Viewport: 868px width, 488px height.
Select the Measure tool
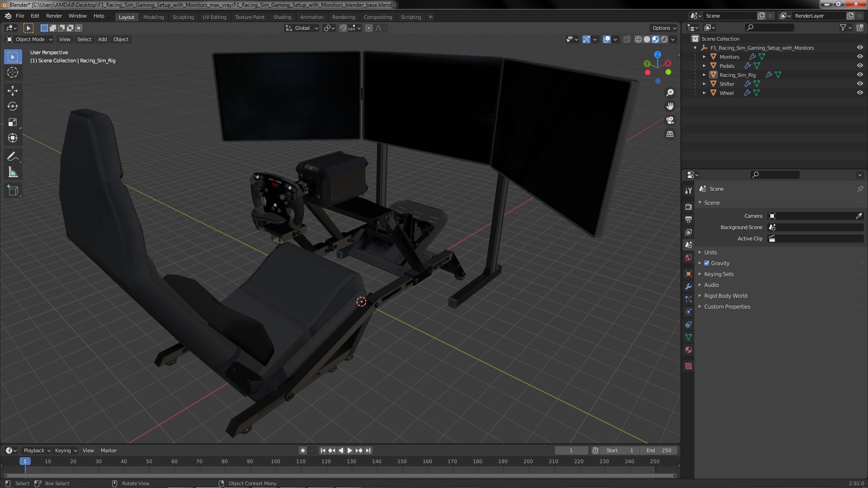click(13, 173)
